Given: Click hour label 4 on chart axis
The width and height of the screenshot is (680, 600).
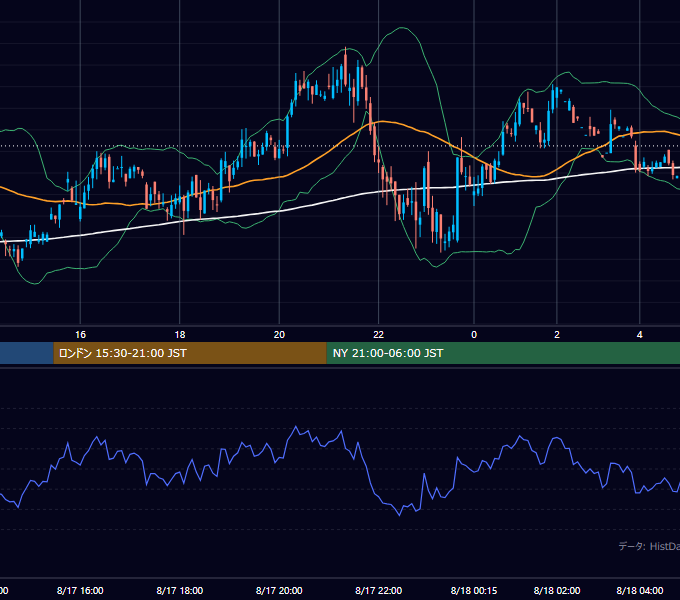Looking at the screenshot, I should coord(640,335).
